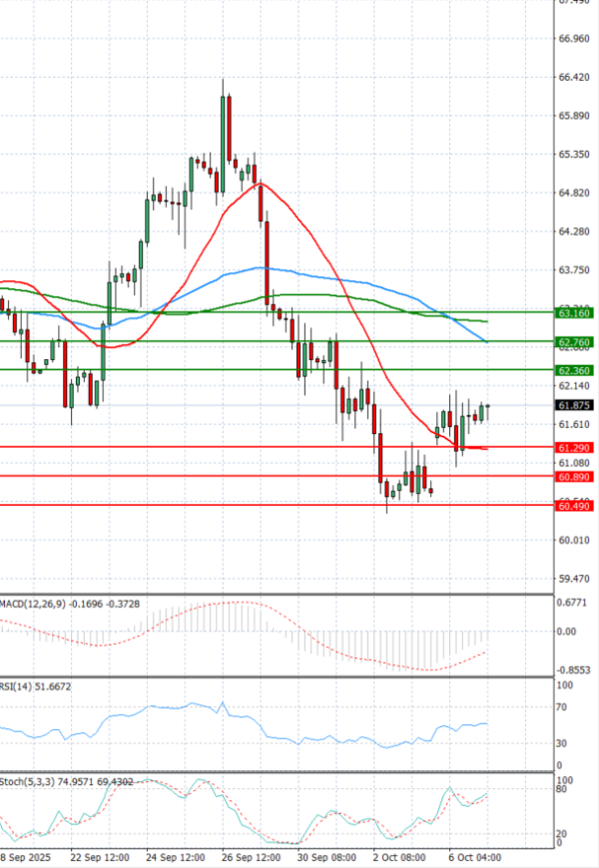Click the 59.470 price axis label
The image size is (599, 868).
point(572,579)
